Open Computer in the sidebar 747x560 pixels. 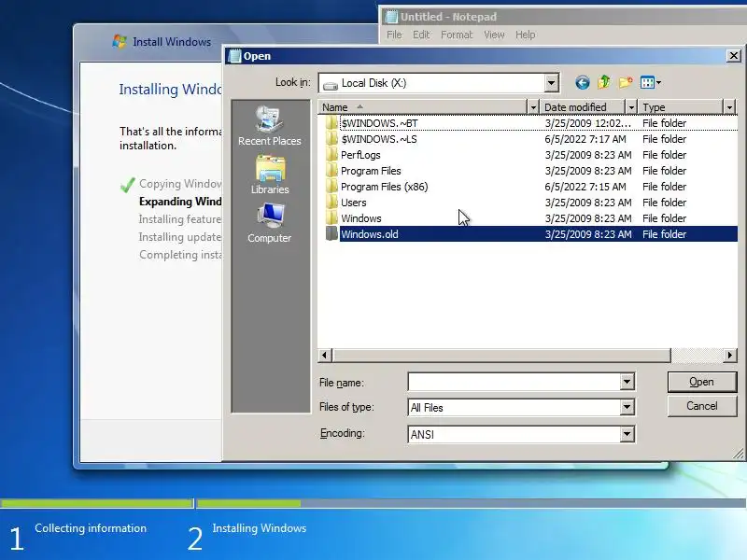pos(270,223)
